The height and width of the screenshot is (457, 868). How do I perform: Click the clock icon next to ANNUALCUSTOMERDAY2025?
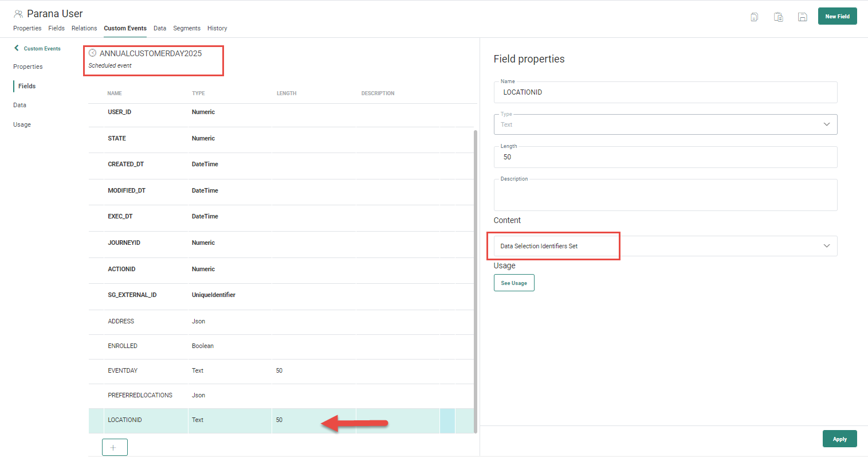click(x=92, y=53)
